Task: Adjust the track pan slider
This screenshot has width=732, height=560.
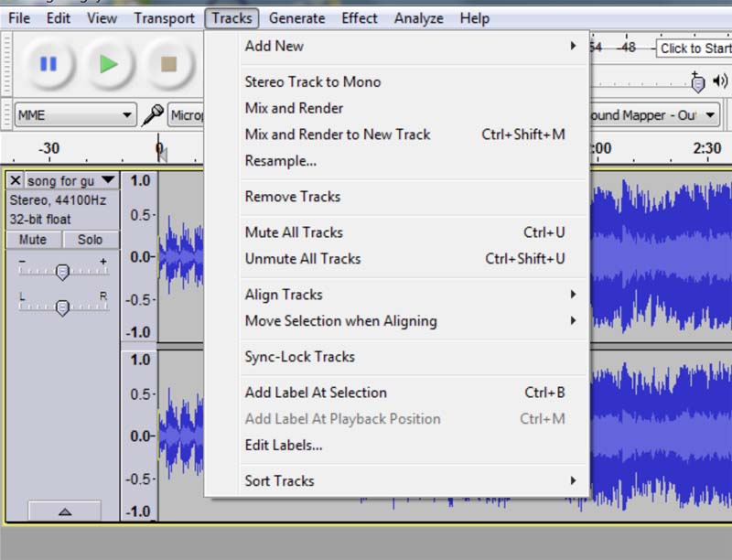Action: point(62,307)
